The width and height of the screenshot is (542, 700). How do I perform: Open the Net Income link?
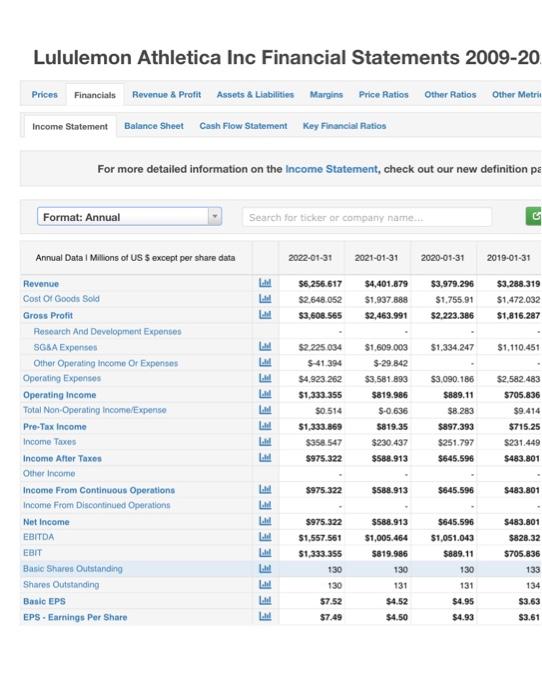point(46,522)
